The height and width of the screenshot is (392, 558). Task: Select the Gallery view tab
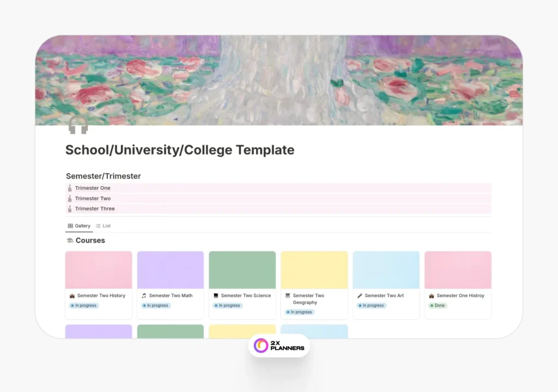(79, 225)
